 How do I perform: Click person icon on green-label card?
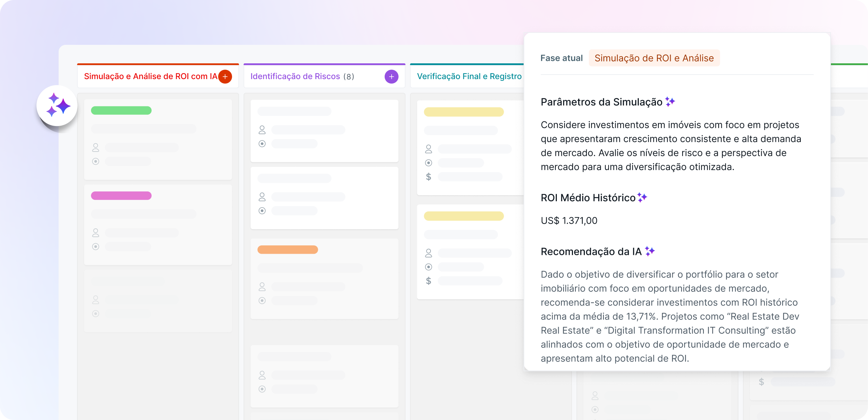[x=96, y=148]
